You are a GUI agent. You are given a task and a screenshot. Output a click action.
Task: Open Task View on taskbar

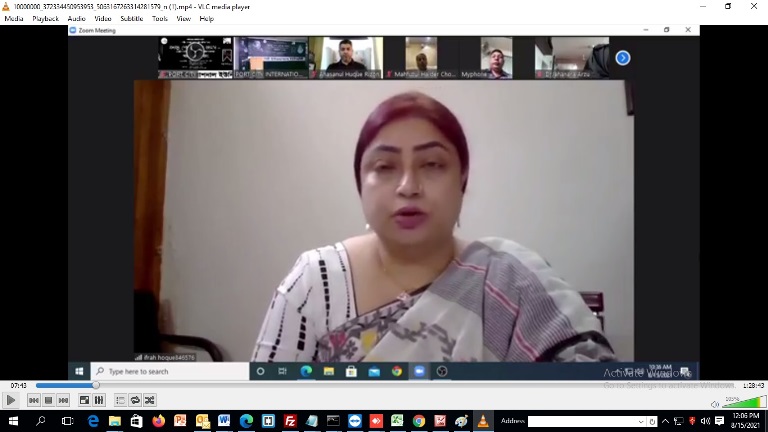(x=68, y=421)
